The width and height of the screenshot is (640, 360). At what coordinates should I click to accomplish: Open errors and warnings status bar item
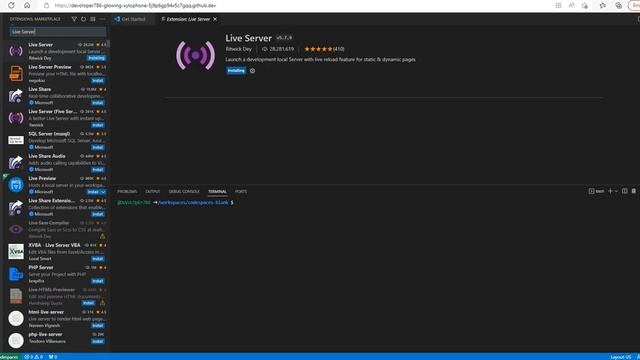(x=34, y=357)
